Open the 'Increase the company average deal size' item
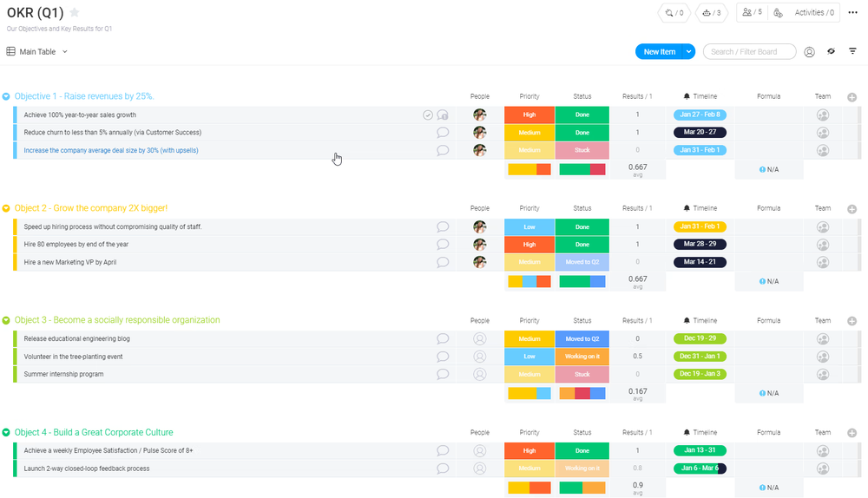Image resolution: width=868 pixels, height=498 pixels. [x=111, y=150]
